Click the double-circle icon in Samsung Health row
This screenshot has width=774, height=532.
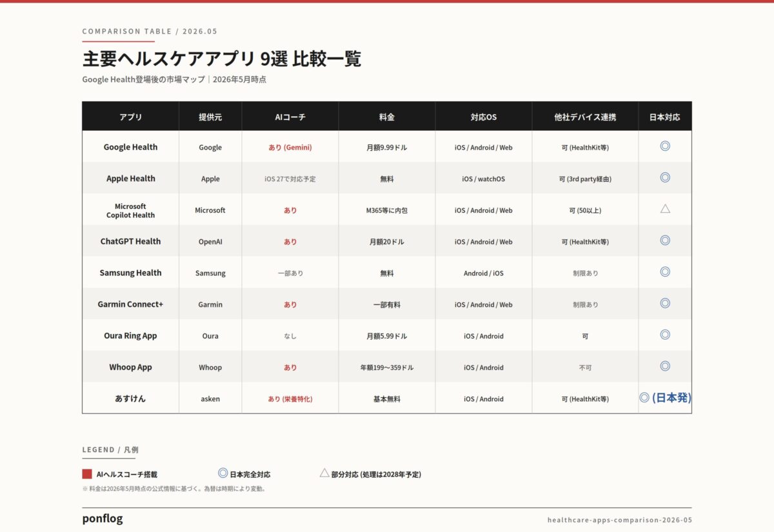[x=665, y=272]
